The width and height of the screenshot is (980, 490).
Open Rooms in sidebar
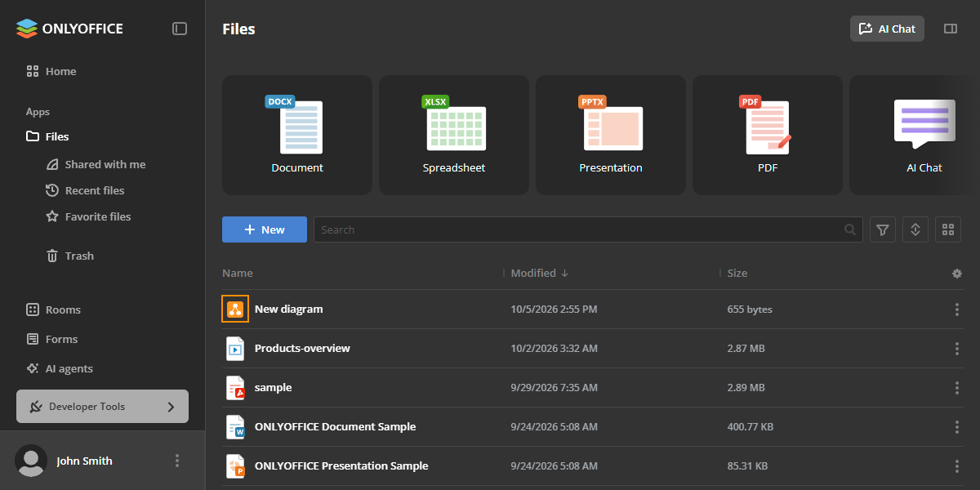(x=54, y=310)
